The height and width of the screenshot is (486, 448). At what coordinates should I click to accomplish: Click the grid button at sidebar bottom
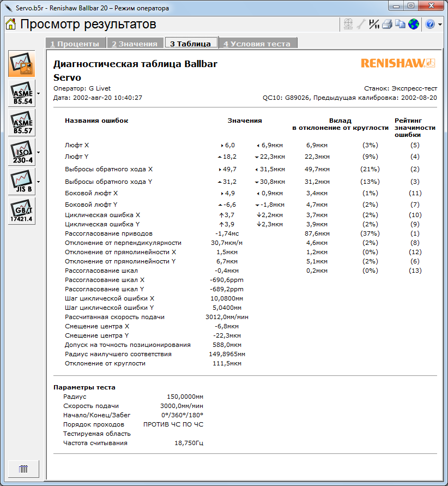pyautogui.click(x=23, y=469)
